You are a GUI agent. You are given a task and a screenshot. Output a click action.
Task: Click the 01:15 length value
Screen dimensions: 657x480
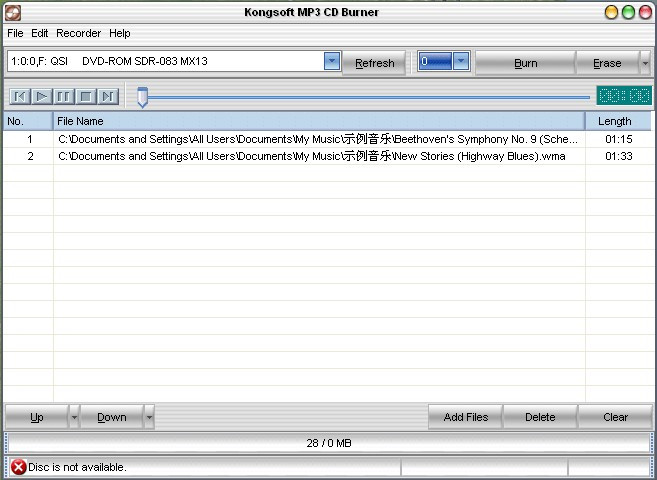tap(619, 139)
